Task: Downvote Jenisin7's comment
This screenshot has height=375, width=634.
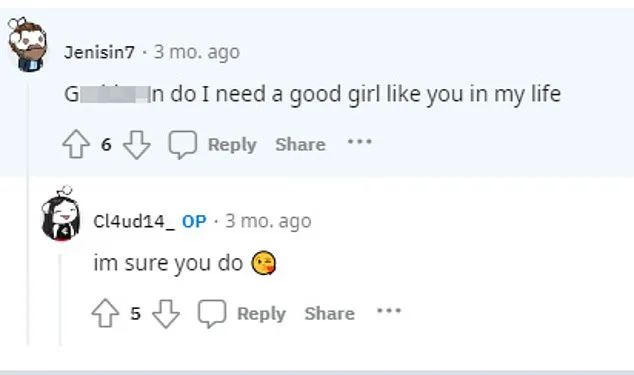Action: pyautogui.click(x=137, y=144)
